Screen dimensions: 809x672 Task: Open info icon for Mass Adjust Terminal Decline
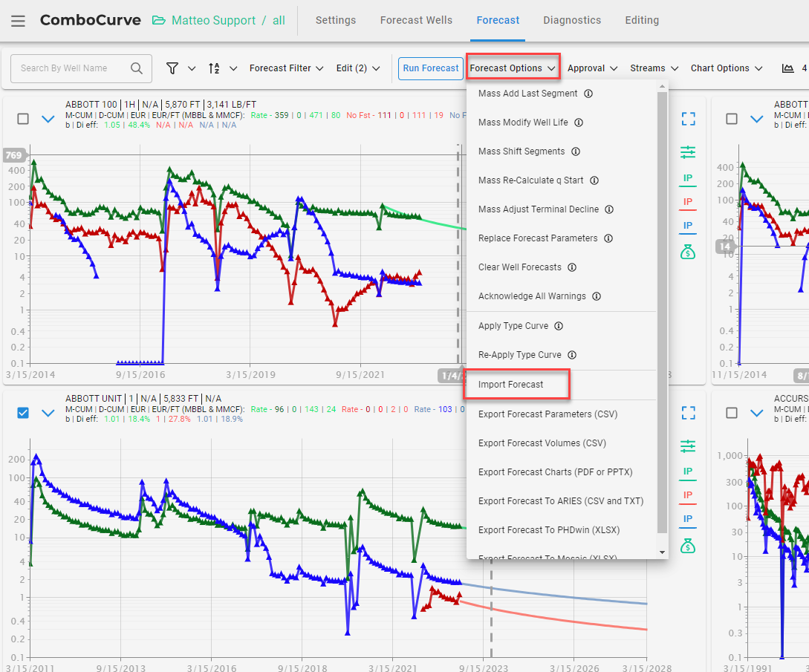tap(609, 209)
